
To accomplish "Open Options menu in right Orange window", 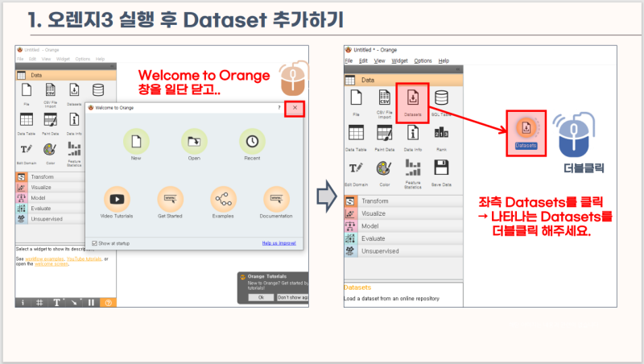I will (x=423, y=61).
